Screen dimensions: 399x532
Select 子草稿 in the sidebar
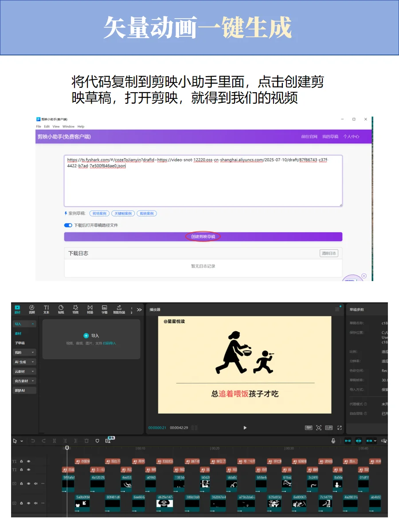pos(20,343)
